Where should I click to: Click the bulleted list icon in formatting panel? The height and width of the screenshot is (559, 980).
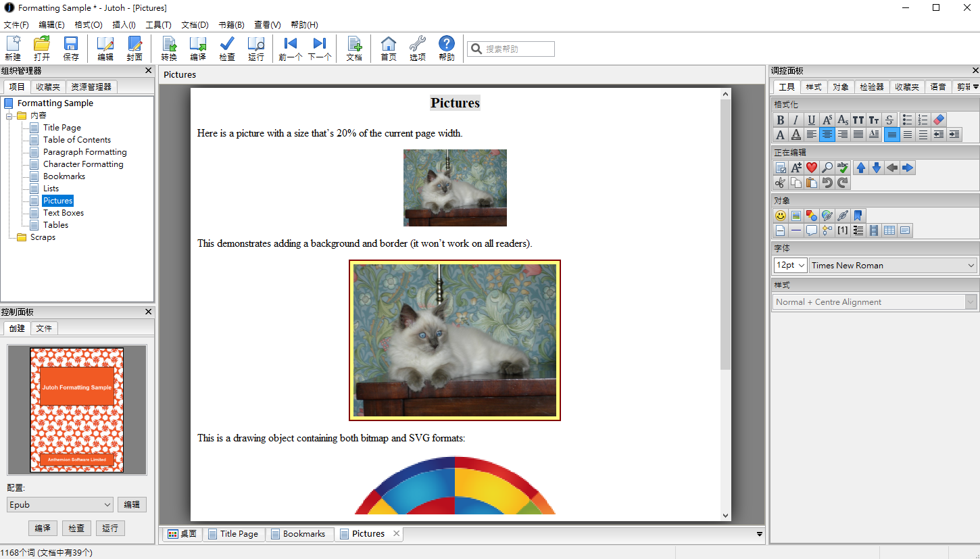[x=908, y=120]
